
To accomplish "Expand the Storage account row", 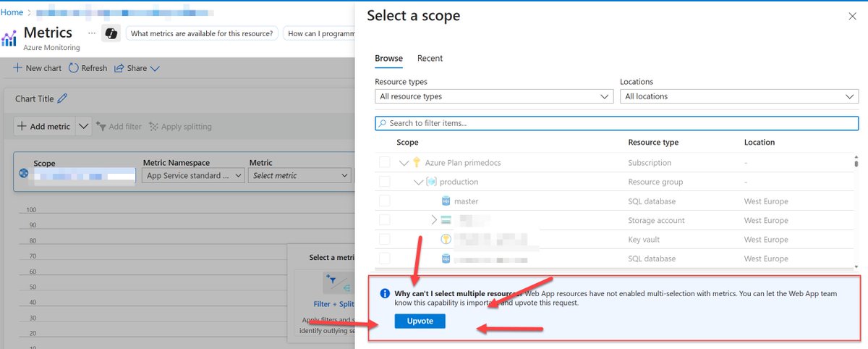I will (434, 220).
